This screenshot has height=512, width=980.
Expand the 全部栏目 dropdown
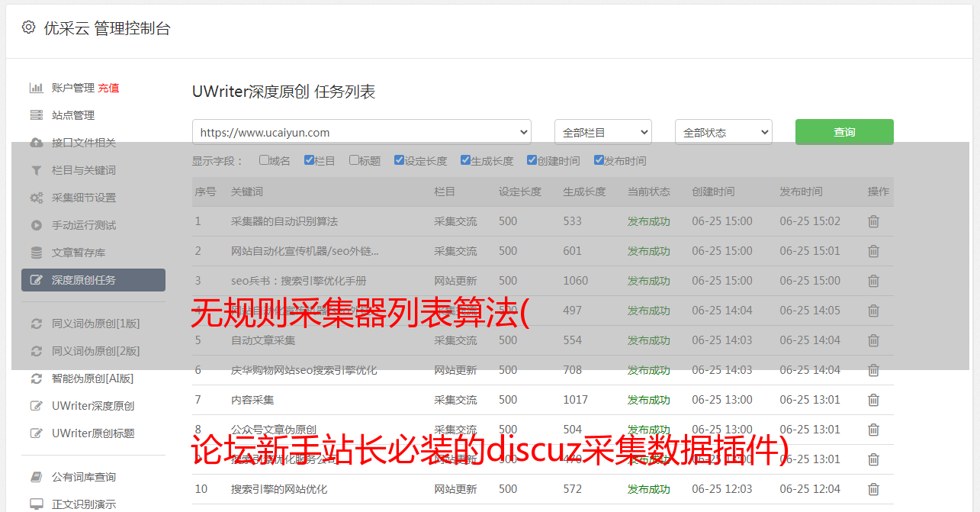(x=602, y=132)
